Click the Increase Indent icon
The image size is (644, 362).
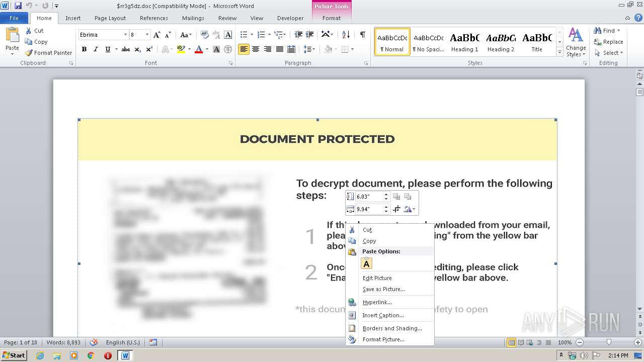(x=310, y=34)
